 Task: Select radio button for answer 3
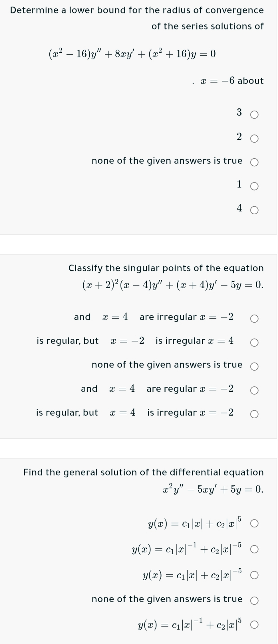pyautogui.click(x=254, y=115)
